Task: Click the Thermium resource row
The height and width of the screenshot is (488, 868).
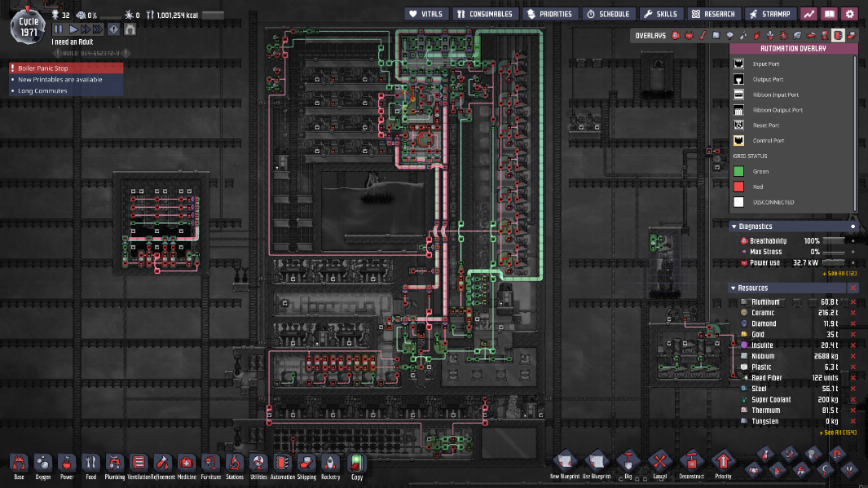Action: point(795,410)
